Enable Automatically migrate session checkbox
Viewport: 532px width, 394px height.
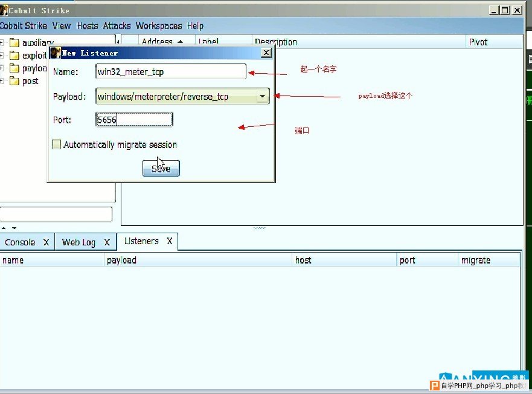[56, 144]
